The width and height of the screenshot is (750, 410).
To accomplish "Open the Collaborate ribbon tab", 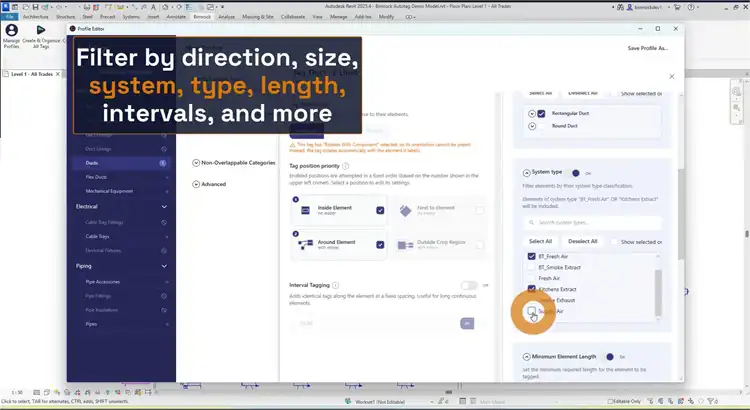I will [x=293, y=17].
